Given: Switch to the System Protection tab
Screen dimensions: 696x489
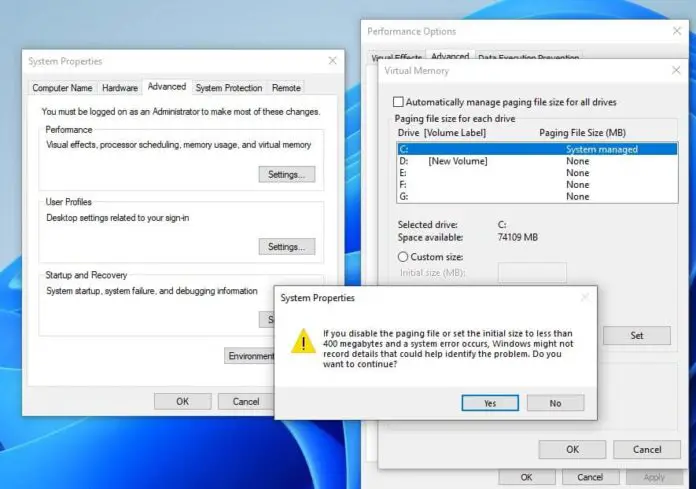Looking at the screenshot, I should click(229, 88).
